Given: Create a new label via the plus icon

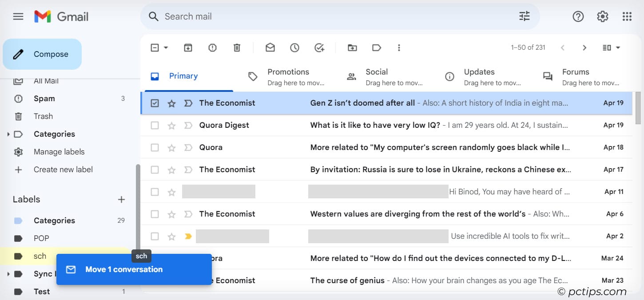Looking at the screenshot, I should coord(121,199).
